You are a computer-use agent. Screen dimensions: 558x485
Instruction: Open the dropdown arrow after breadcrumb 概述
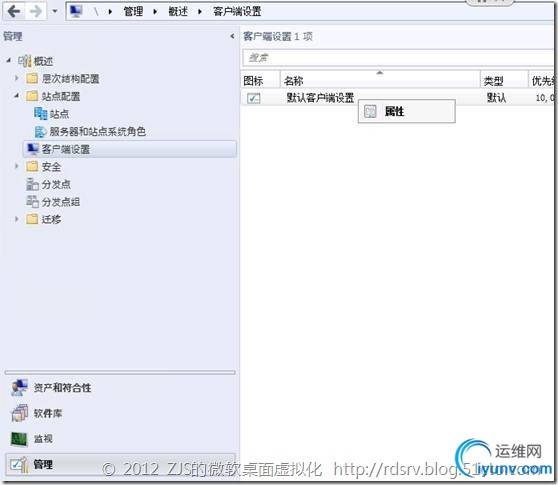pos(200,11)
